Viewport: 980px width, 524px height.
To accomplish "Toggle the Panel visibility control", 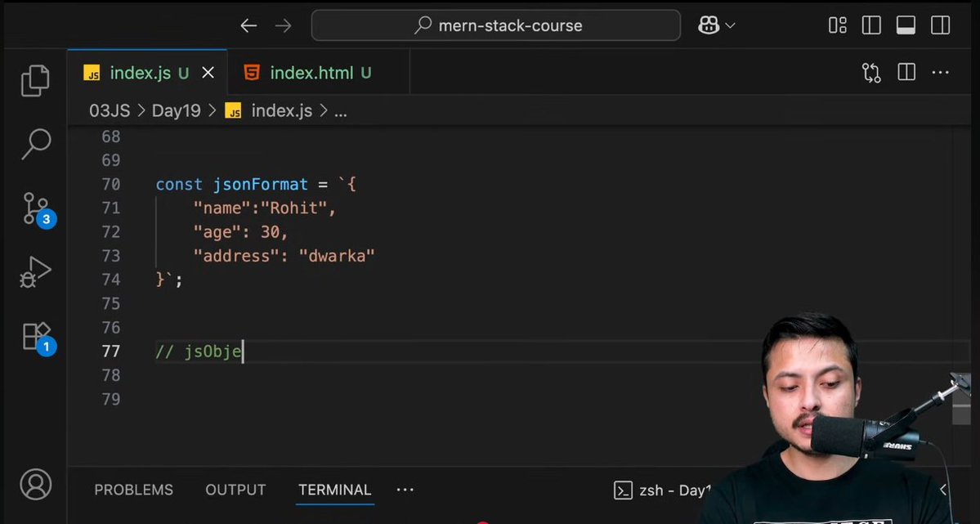I will [x=905, y=25].
